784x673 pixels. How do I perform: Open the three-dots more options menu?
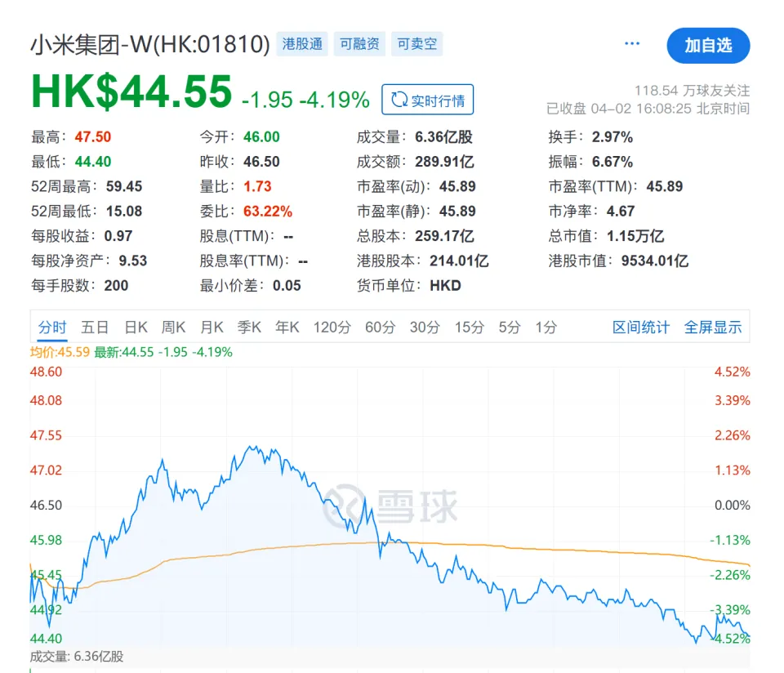tap(632, 43)
